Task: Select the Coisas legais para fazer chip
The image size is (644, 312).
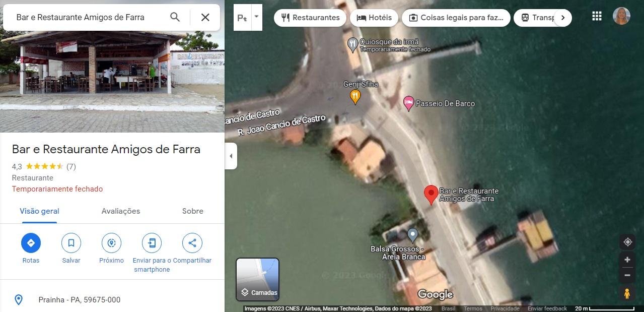Action: [x=456, y=18]
